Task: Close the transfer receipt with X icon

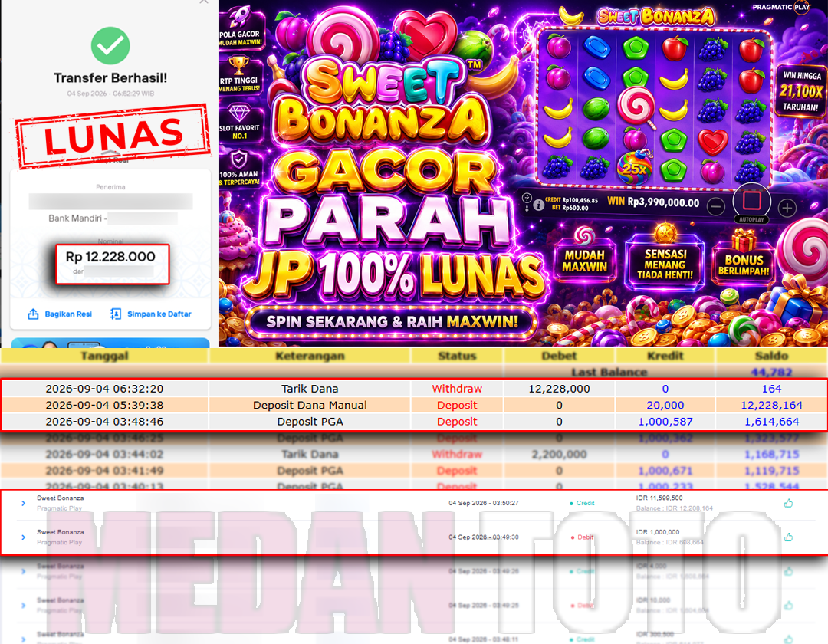Action: click(204, 2)
